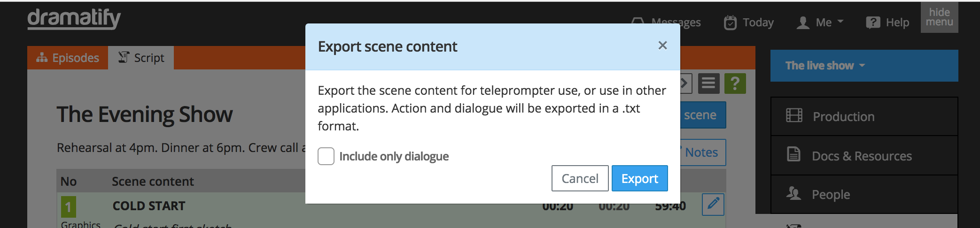Open the Help page
The width and height of the screenshot is (980, 228).
[888, 23]
